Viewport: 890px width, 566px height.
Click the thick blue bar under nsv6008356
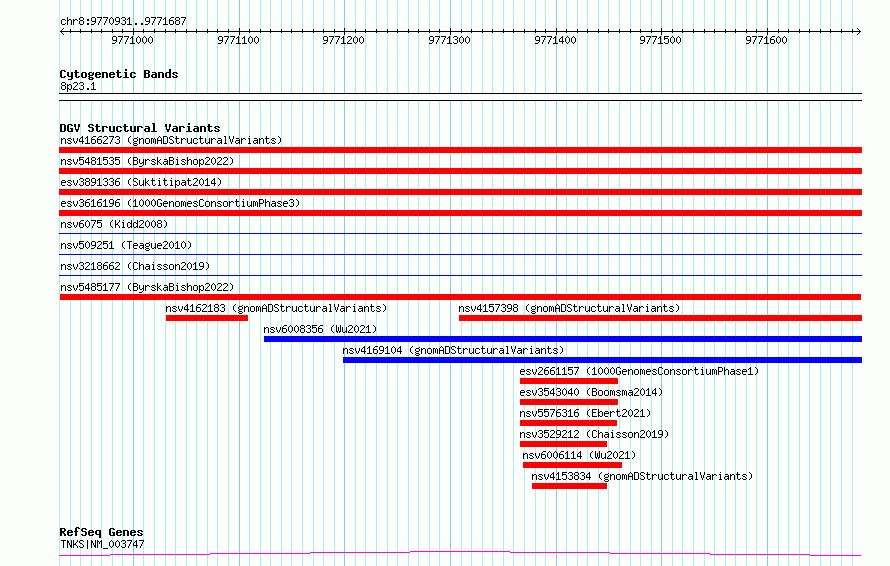[562, 339]
